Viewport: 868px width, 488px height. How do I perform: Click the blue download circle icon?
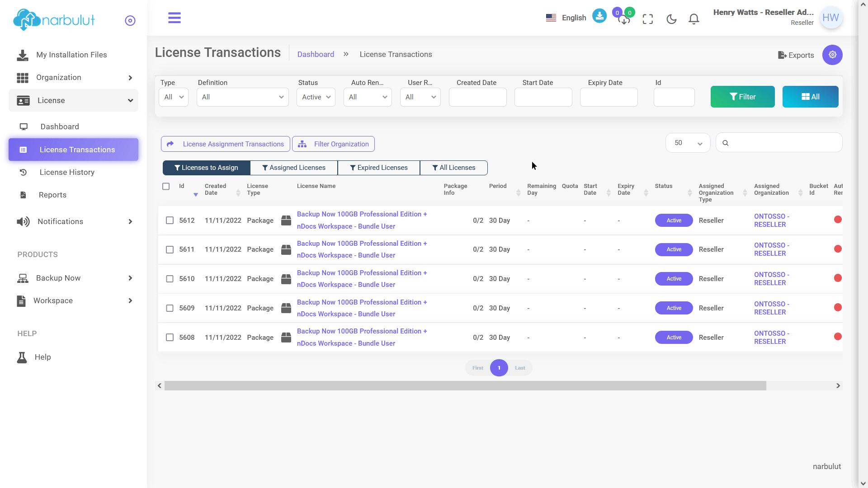599,16
